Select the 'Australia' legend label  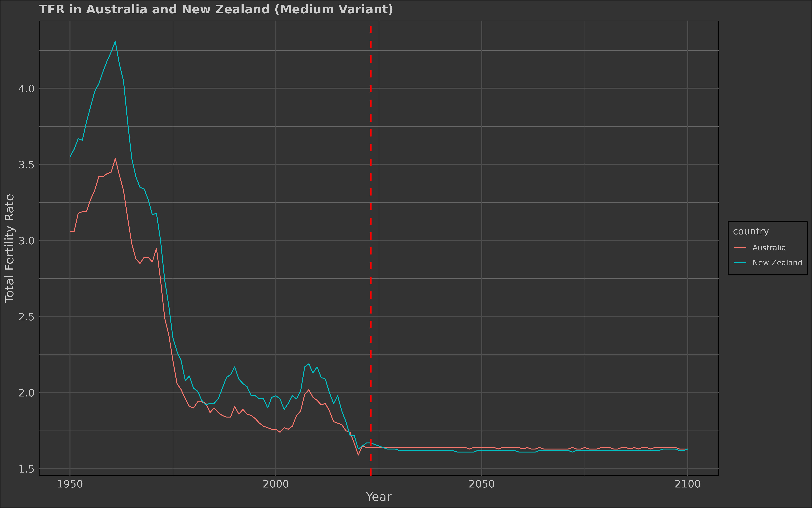[769, 248]
